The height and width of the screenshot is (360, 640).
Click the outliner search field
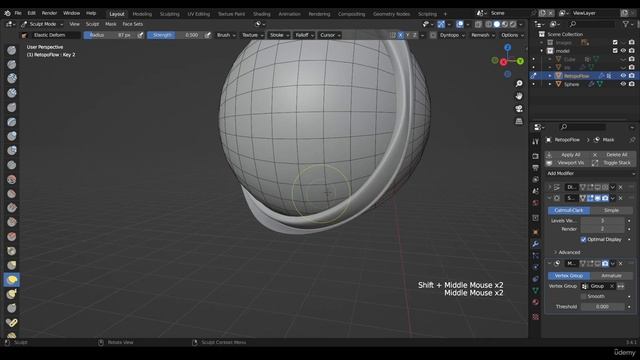click(x=592, y=24)
